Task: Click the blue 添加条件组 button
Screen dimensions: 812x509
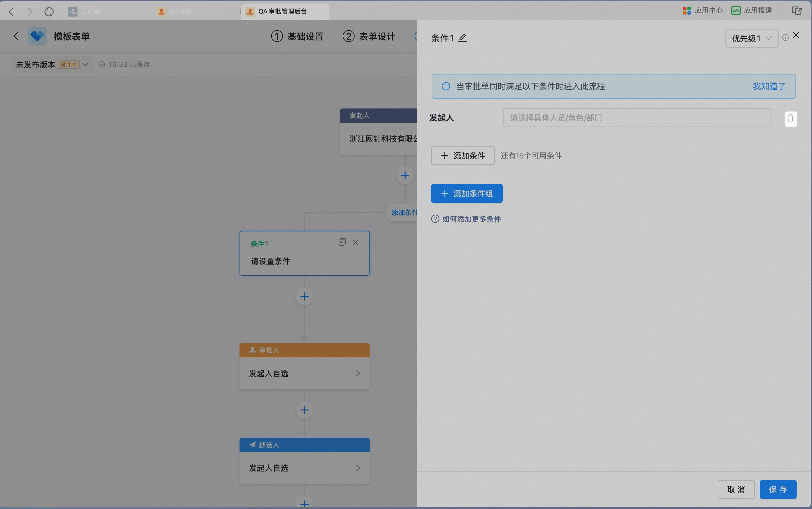Action: pos(467,193)
